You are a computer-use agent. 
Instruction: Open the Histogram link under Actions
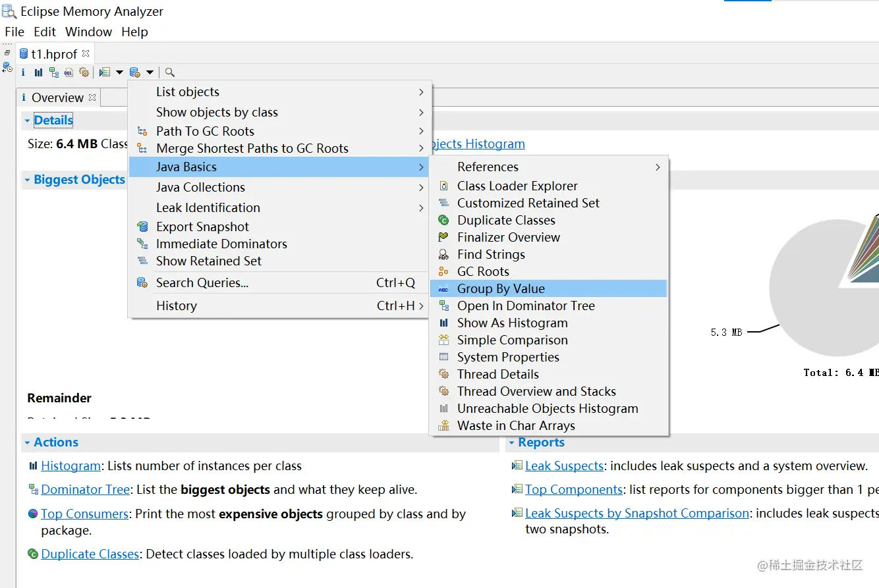pyautogui.click(x=71, y=466)
